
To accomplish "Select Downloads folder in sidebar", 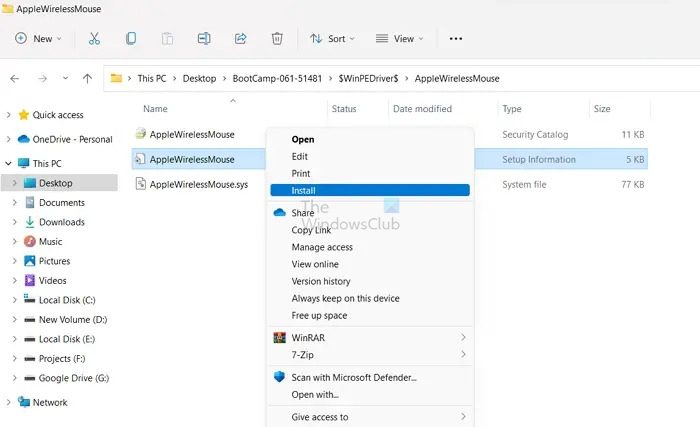I will pyautogui.click(x=61, y=222).
